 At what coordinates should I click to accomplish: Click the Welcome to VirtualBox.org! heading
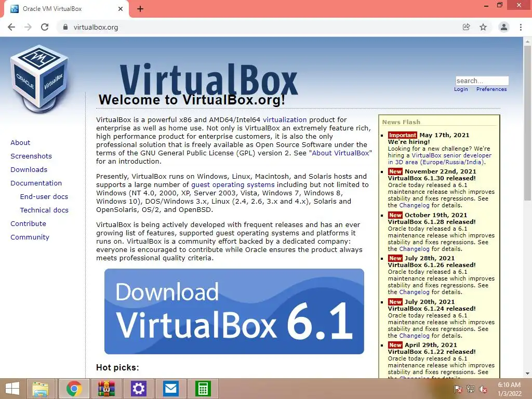click(192, 100)
